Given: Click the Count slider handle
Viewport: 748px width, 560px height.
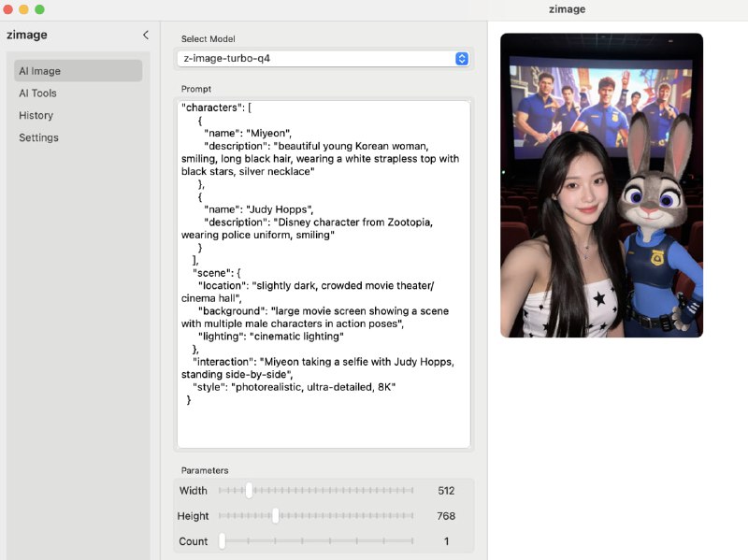Looking at the screenshot, I should (x=222, y=540).
